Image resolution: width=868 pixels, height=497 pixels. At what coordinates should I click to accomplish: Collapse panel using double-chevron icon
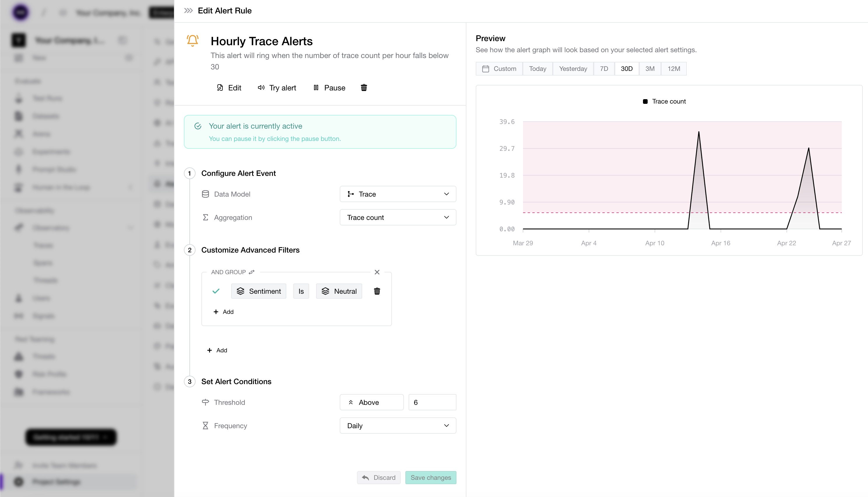click(x=188, y=10)
